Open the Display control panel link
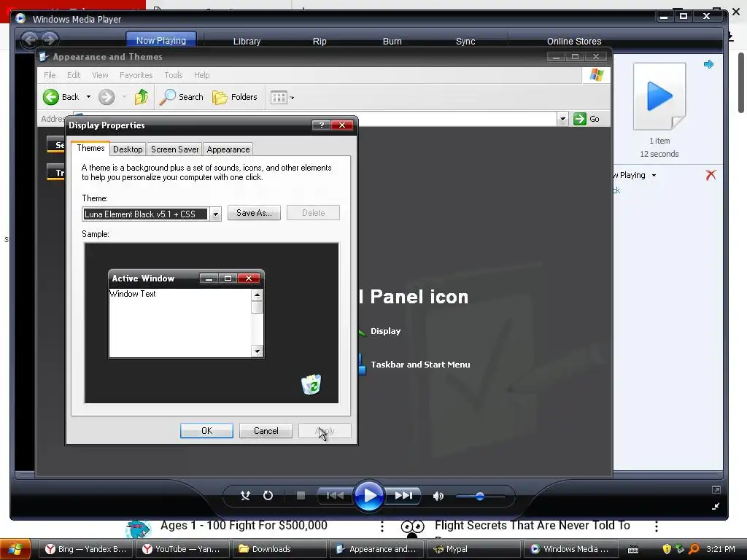This screenshot has width=747, height=560. pyautogui.click(x=385, y=332)
